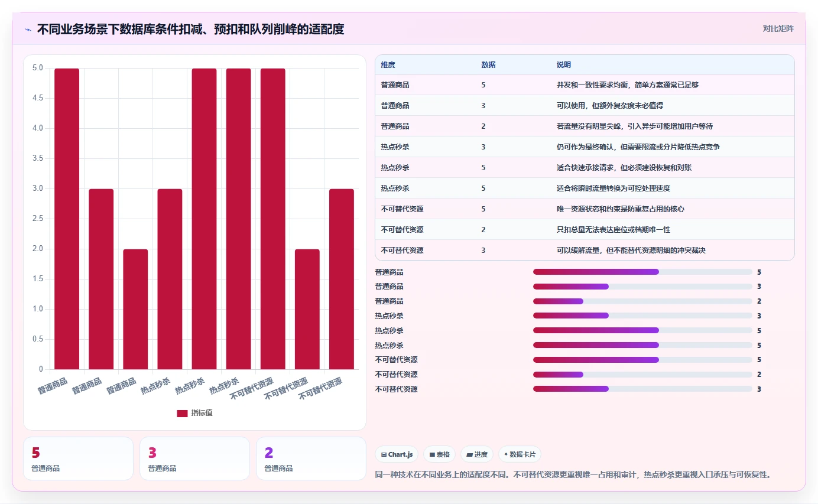Click the y-axis label 4.5
Viewport: 818px width, 504px height.
(x=37, y=98)
